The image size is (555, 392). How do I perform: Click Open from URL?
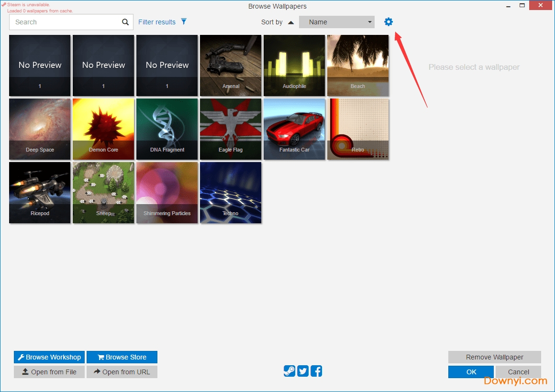(122, 372)
